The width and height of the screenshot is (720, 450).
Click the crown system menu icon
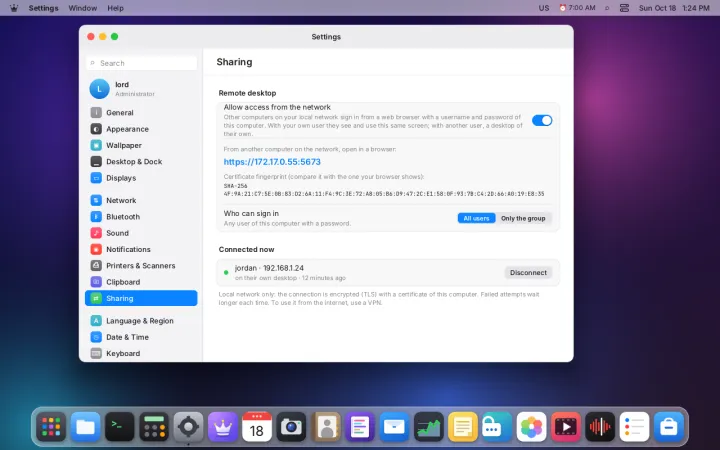pos(14,8)
